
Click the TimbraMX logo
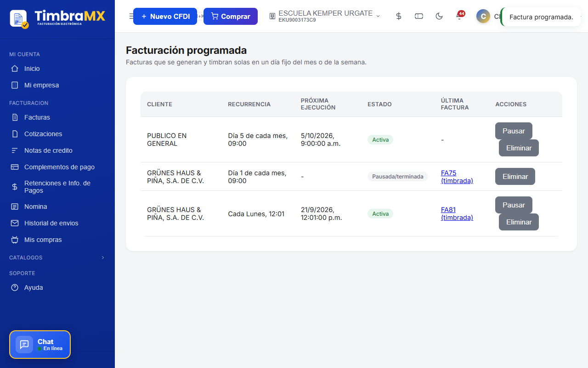pos(57,18)
